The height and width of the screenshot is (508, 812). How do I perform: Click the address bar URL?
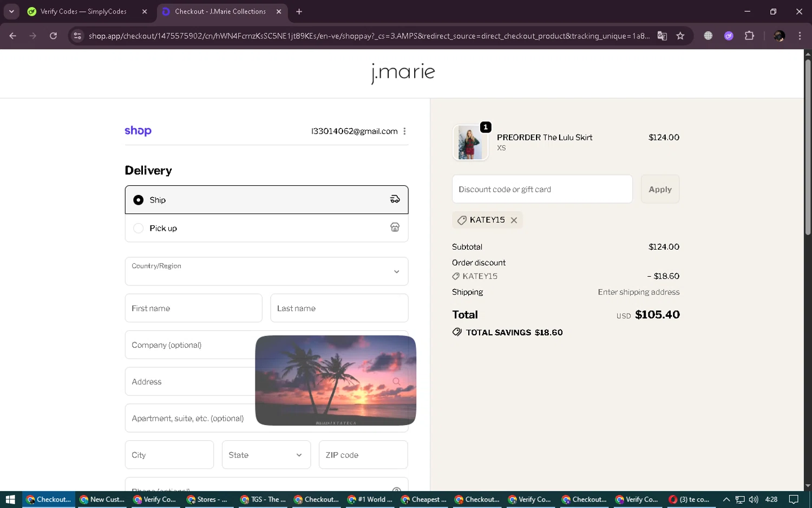[x=369, y=36]
